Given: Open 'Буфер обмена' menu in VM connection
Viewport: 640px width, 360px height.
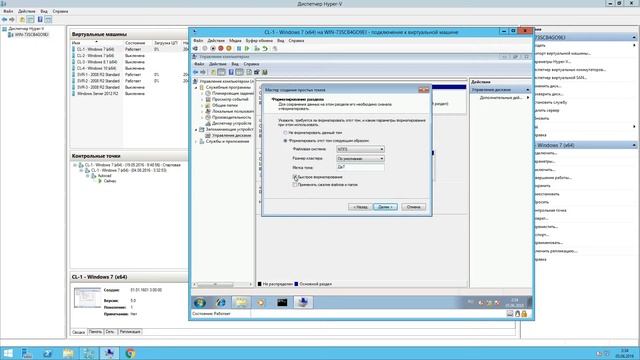Looking at the screenshot, I should [x=259, y=41].
